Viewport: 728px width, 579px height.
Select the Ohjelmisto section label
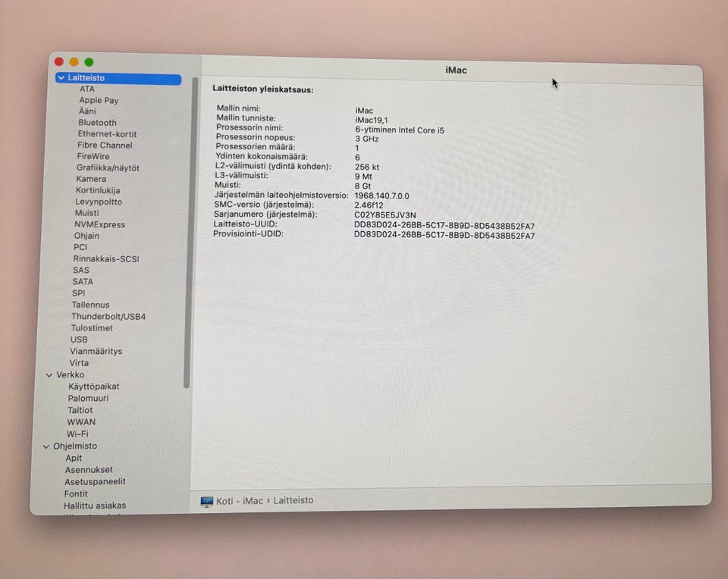click(x=75, y=446)
